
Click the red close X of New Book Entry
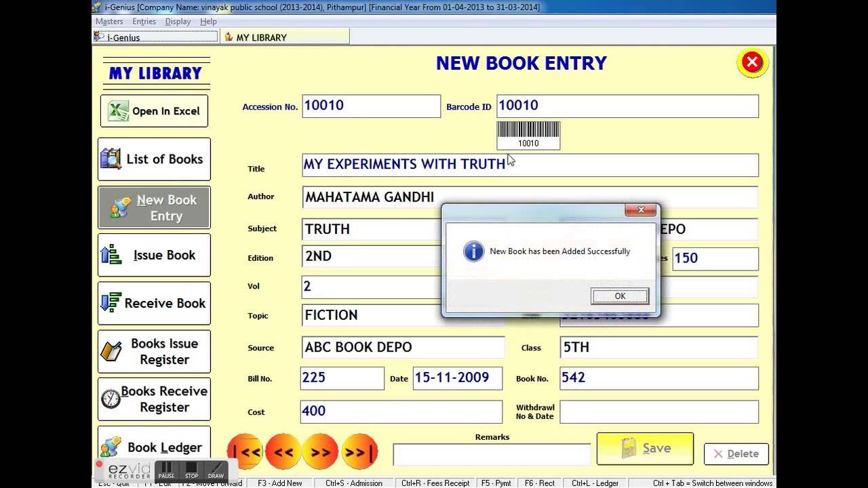click(x=752, y=62)
